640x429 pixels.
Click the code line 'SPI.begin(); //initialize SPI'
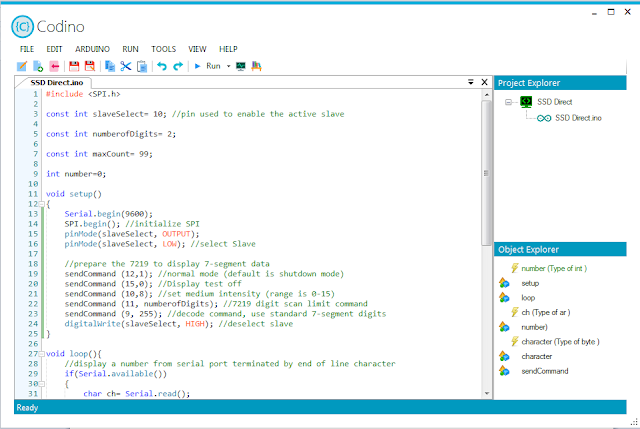pyautogui.click(x=132, y=224)
